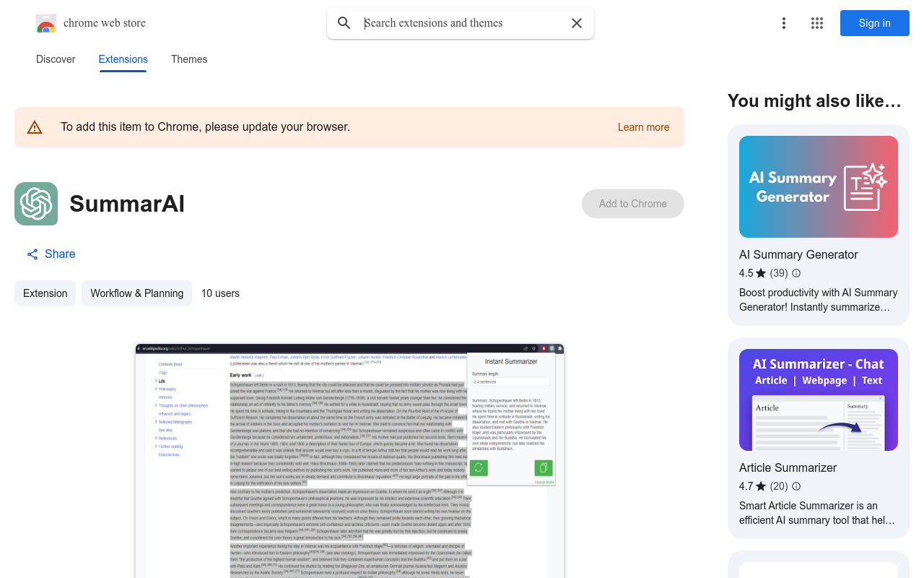The image size is (924, 578).
Task: Select the Extension category chip
Action: [x=45, y=293]
